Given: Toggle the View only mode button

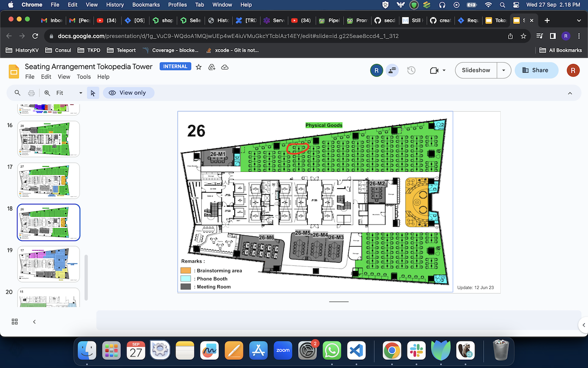Looking at the screenshot, I should point(128,93).
